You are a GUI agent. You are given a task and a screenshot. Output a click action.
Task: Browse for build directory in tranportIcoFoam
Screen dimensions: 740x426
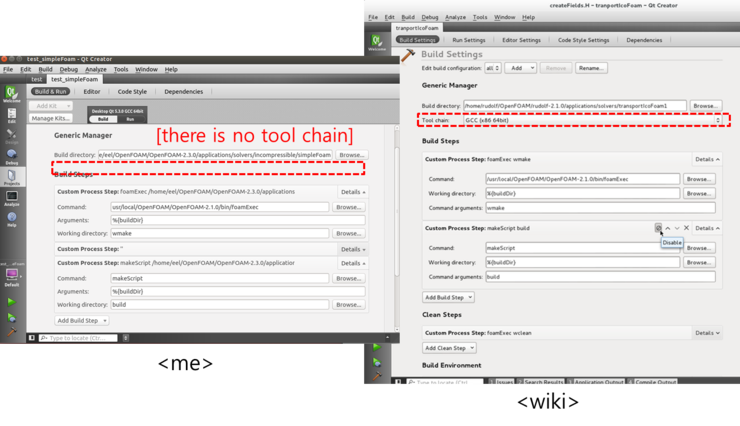coord(706,106)
